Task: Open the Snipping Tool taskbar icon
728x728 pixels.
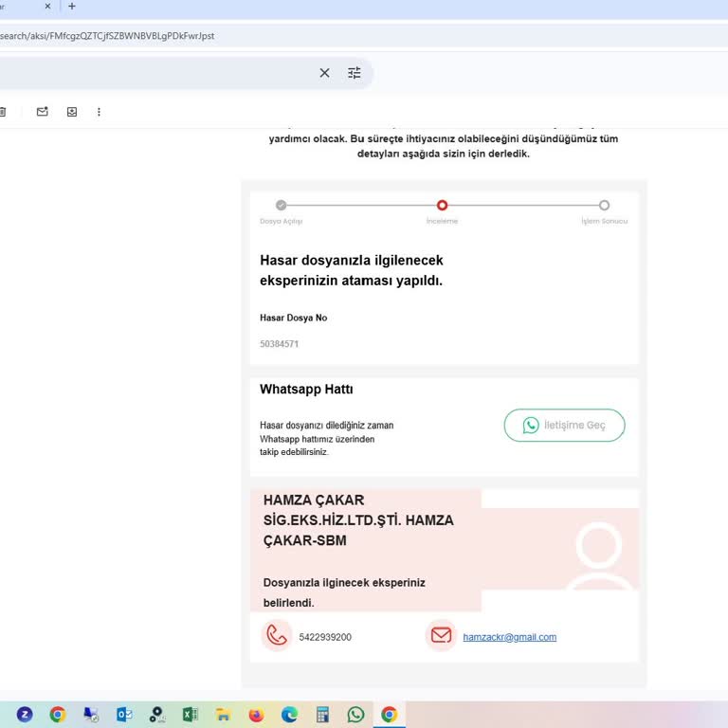Action: (x=157, y=714)
